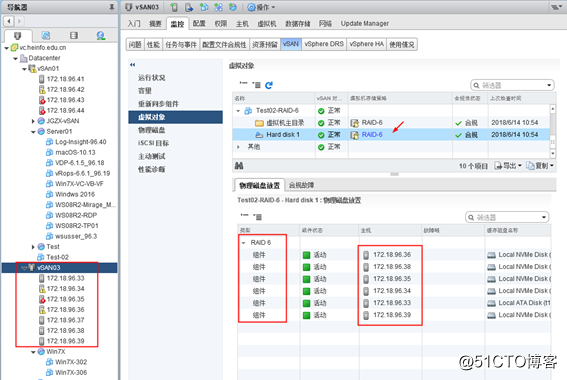The image size is (567, 380).
Task: Collapse the RAID 6 component group
Action: point(243,243)
